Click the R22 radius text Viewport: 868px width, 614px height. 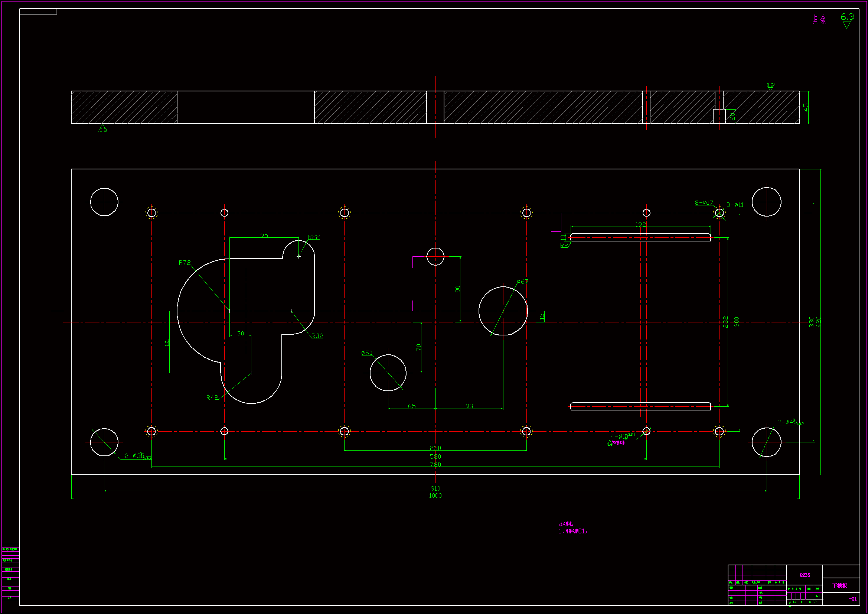[314, 237]
